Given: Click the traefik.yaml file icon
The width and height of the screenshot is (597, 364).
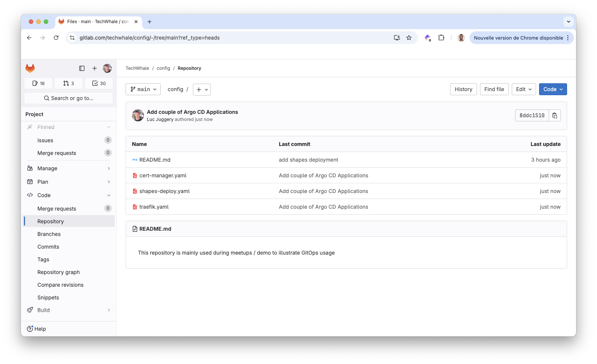Looking at the screenshot, I should tap(135, 207).
